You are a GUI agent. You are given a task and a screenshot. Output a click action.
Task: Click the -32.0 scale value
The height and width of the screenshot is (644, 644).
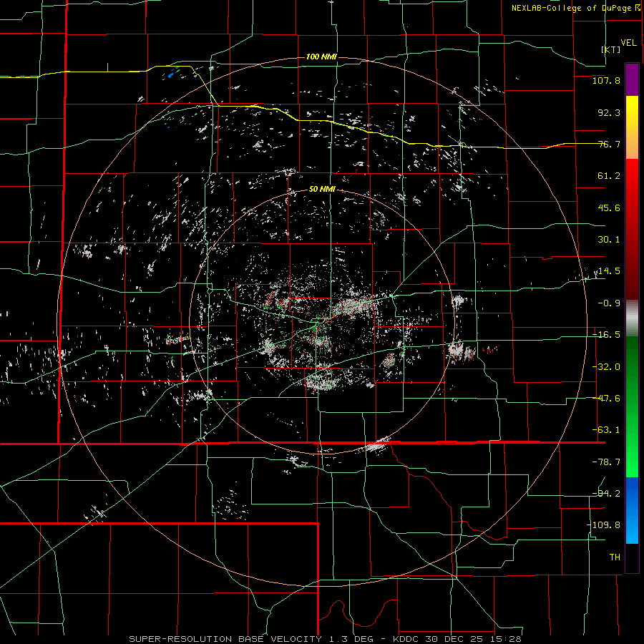click(x=606, y=367)
